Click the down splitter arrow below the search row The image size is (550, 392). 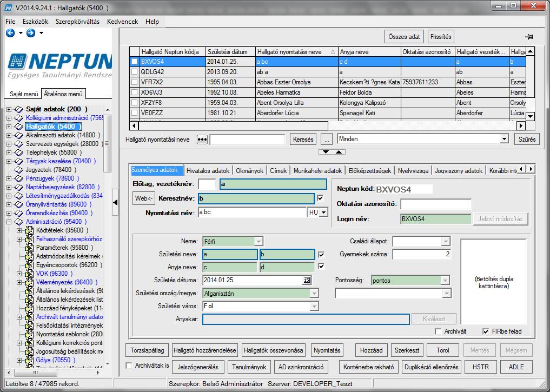[x=326, y=152]
